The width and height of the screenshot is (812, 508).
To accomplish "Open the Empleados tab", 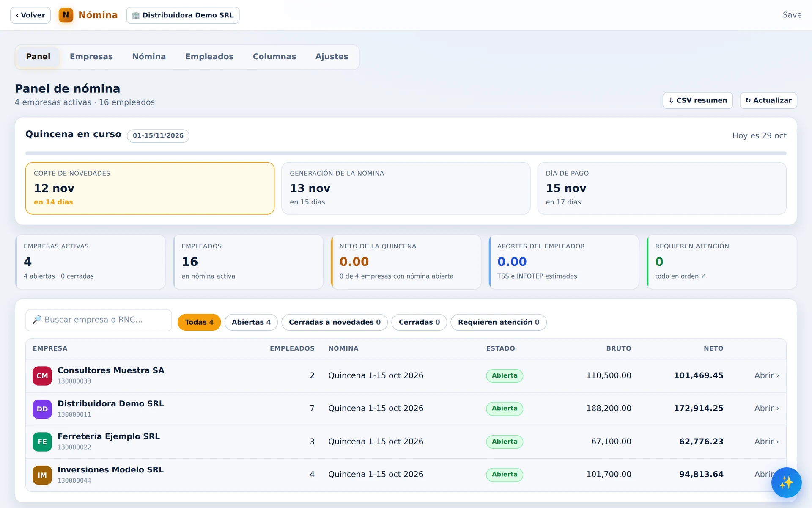I will pos(209,57).
